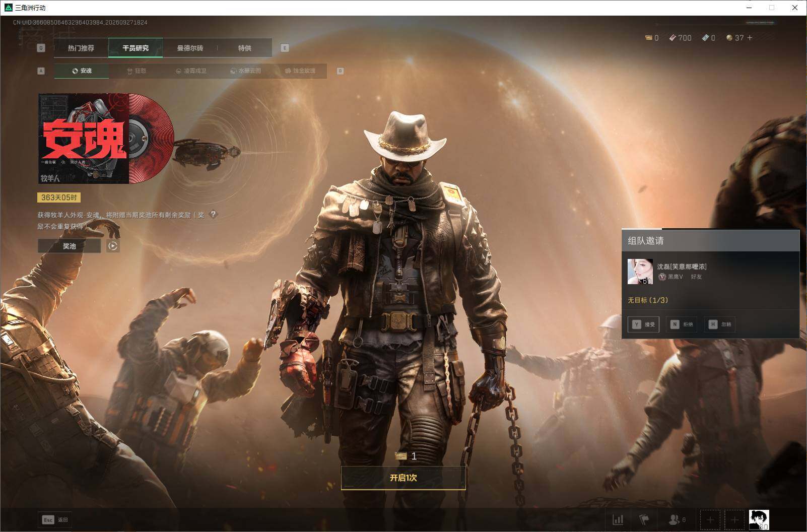The image size is (807, 532).
Task: Click the A previous sub-tab key icon
Action: pyautogui.click(x=41, y=71)
